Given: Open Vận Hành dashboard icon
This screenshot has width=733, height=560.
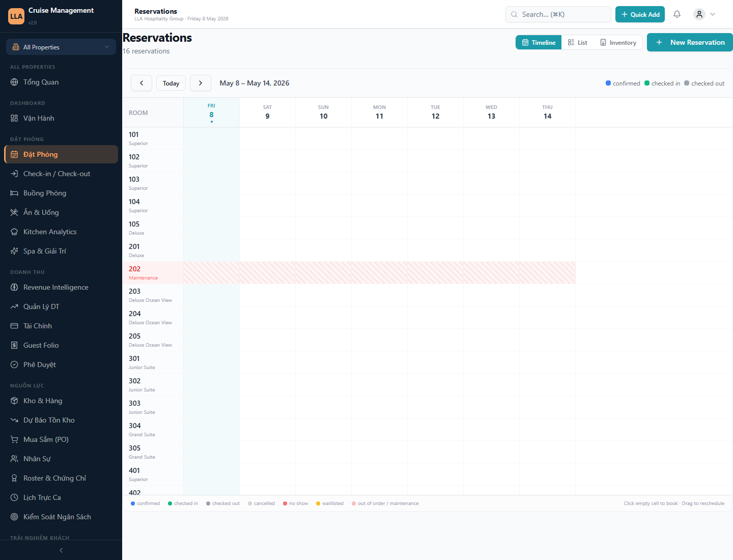Looking at the screenshot, I should coord(14,118).
